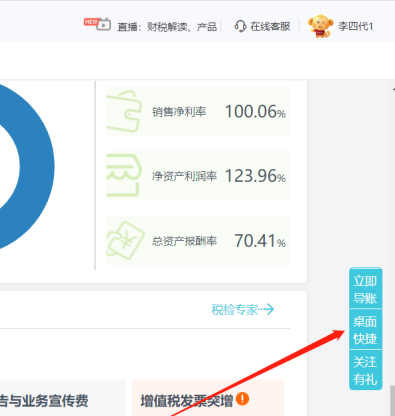The height and width of the screenshot is (416, 395).
Task: Click the 关注有礼 side button
Action: click(x=365, y=370)
